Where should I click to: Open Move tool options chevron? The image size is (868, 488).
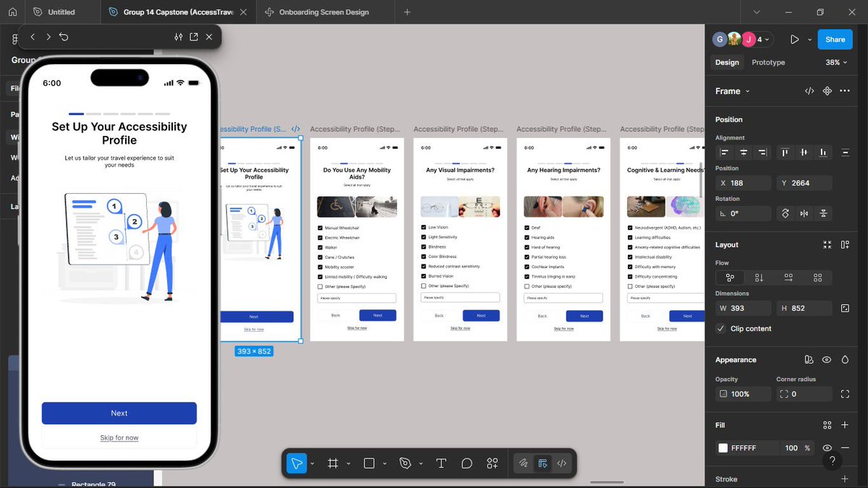tap(312, 463)
